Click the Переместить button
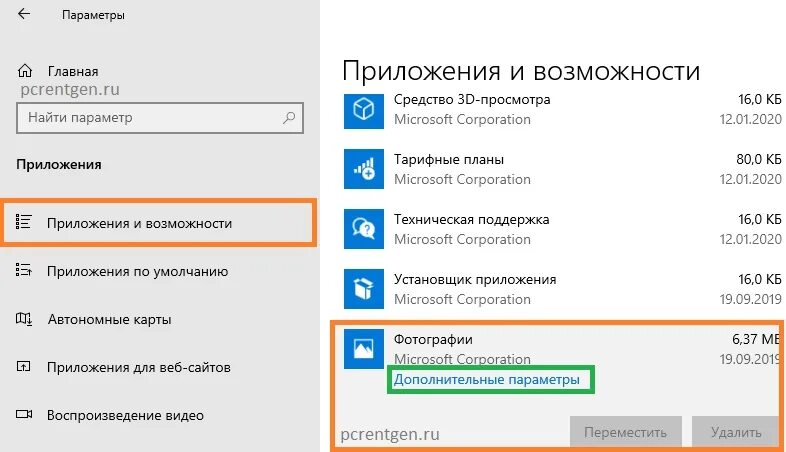Image resolution: width=786 pixels, height=452 pixels. point(625,432)
